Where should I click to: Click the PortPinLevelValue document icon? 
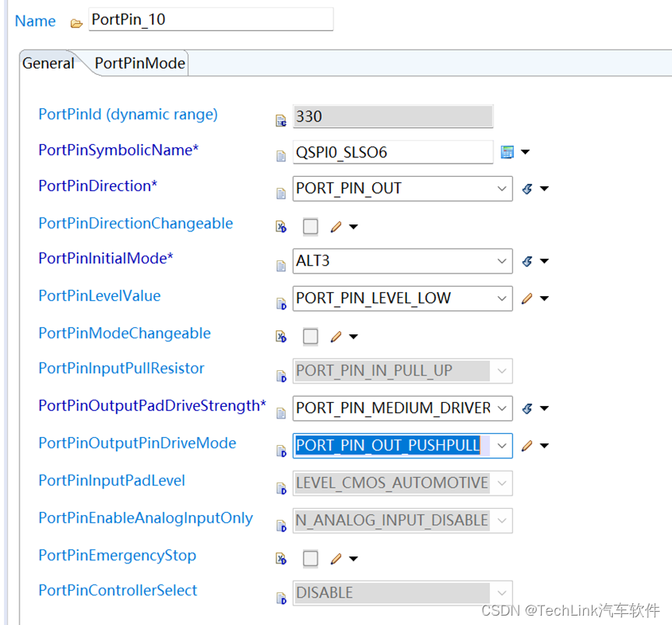pos(281,304)
